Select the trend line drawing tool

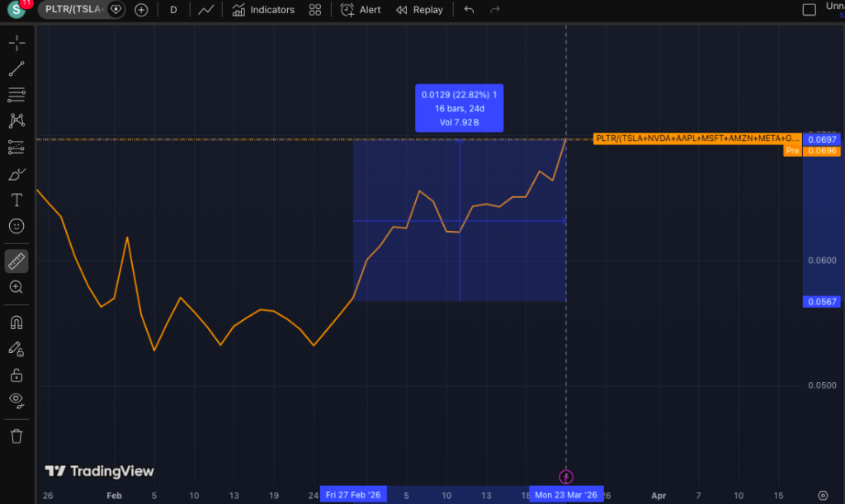[x=17, y=69]
